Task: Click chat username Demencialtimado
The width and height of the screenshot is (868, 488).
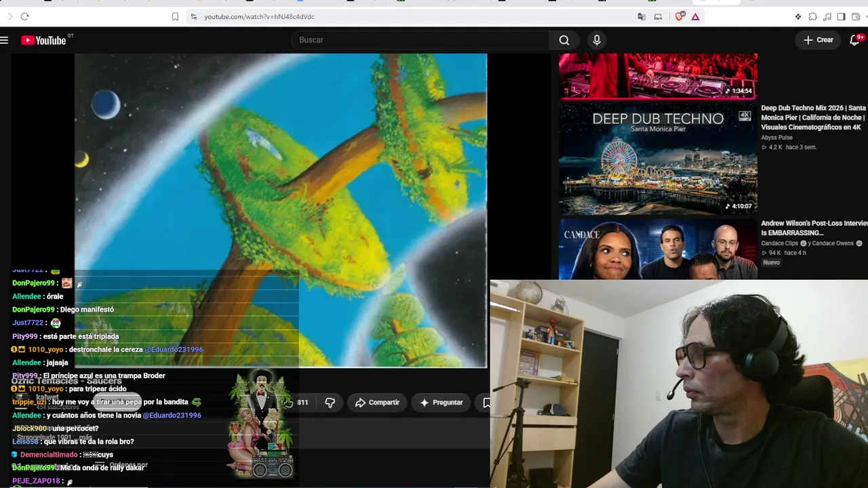Action: point(49,455)
